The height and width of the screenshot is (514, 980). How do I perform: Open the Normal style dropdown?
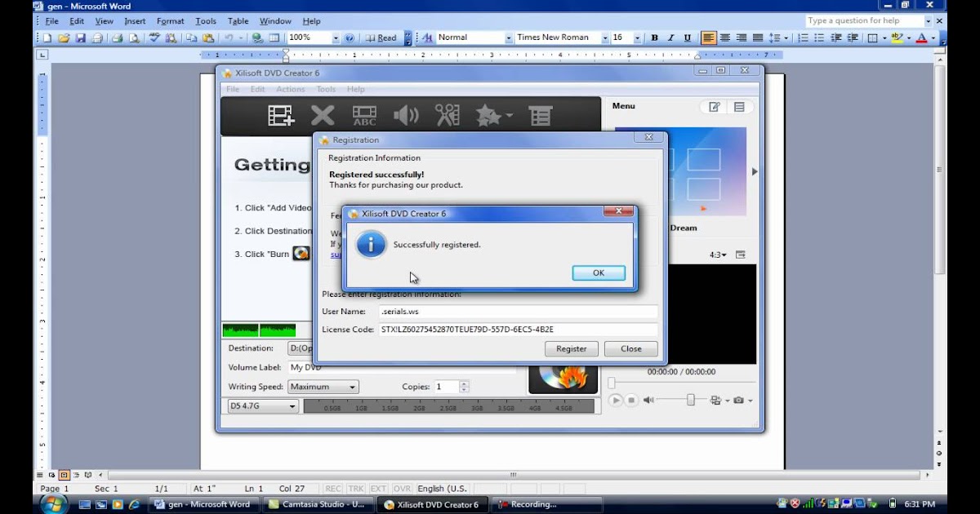tap(509, 38)
